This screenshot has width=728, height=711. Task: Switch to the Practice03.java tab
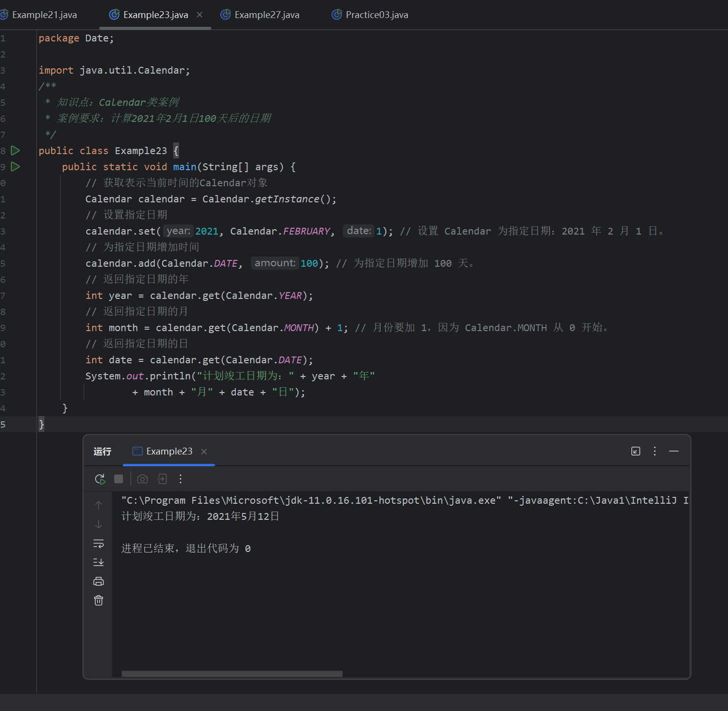[x=377, y=15]
